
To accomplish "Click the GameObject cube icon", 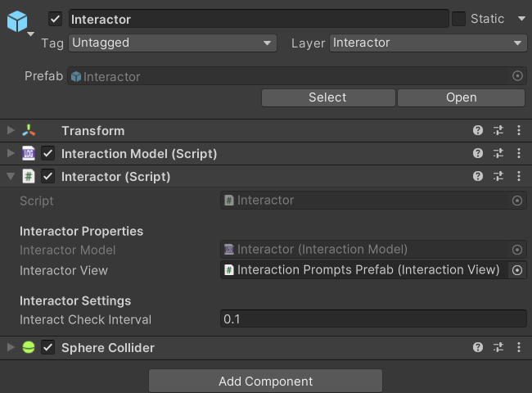I will [17, 21].
